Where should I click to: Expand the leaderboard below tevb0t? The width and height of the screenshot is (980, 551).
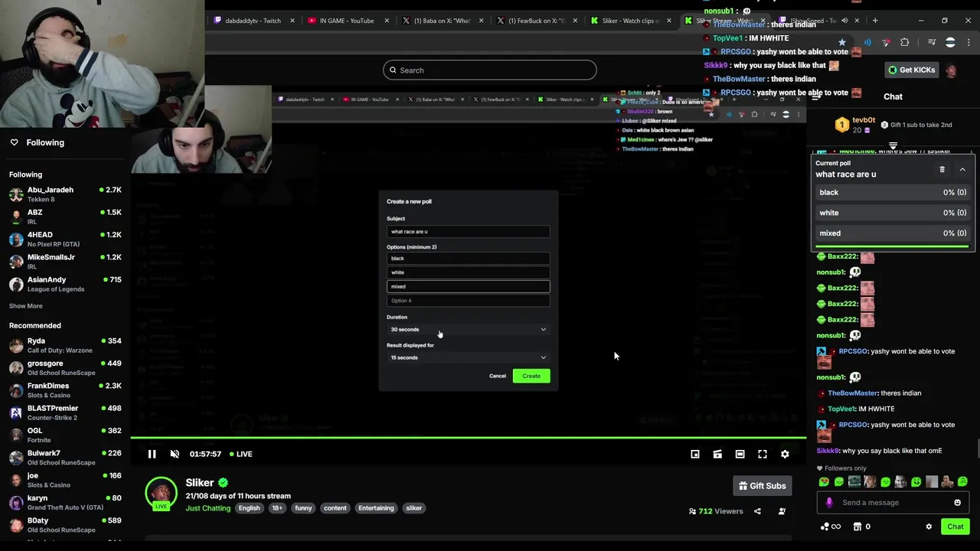pyautogui.click(x=893, y=145)
